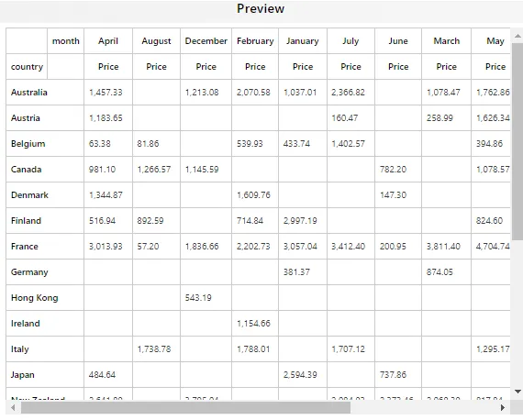Viewport: 523px width, 420px height.
Task: Click the scroll left arrow on horizontal scrollbar
Action: [x=13, y=407]
